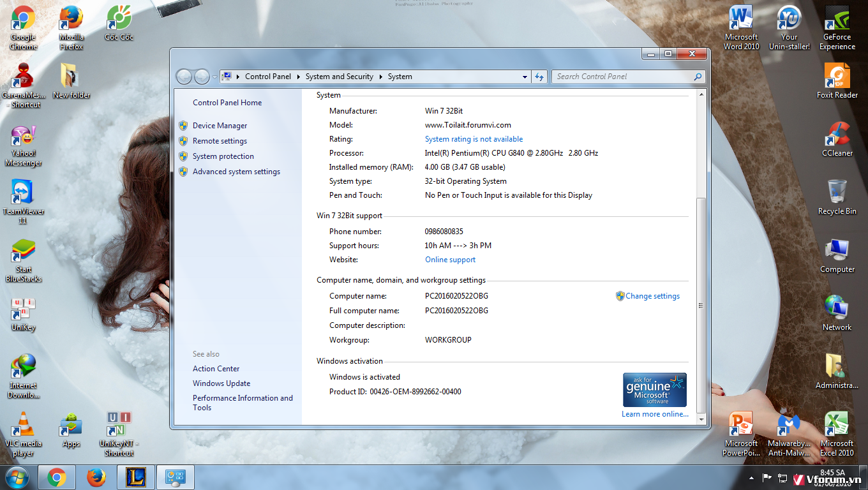Image resolution: width=868 pixels, height=490 pixels.
Task: Open Windows Update link
Action: click(x=221, y=383)
